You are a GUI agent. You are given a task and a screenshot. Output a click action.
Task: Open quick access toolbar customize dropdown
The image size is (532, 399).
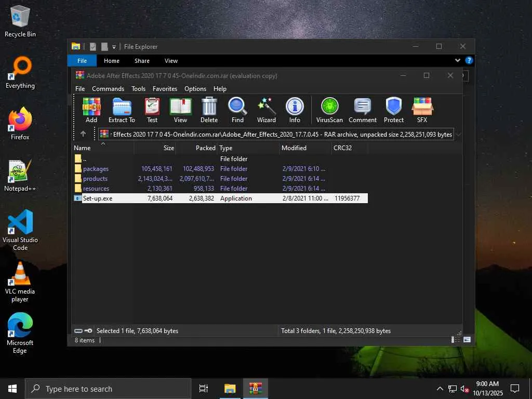(114, 47)
